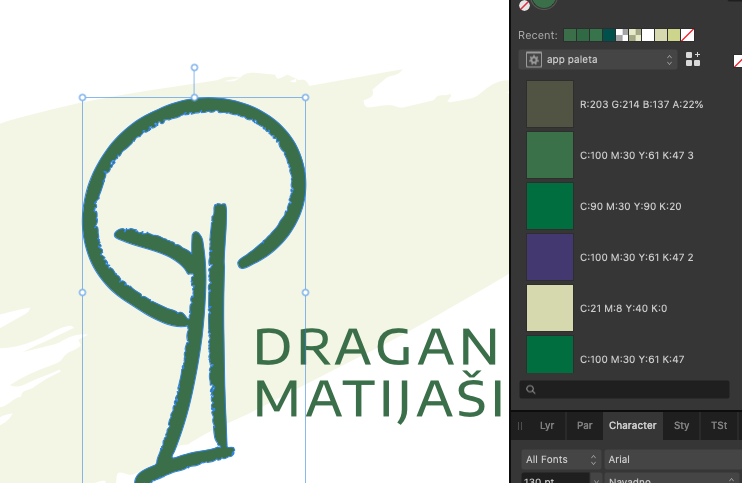Image resolution: width=742 pixels, height=483 pixels.
Task: Select the red-slash none swatch in Recent
Action: (688, 35)
